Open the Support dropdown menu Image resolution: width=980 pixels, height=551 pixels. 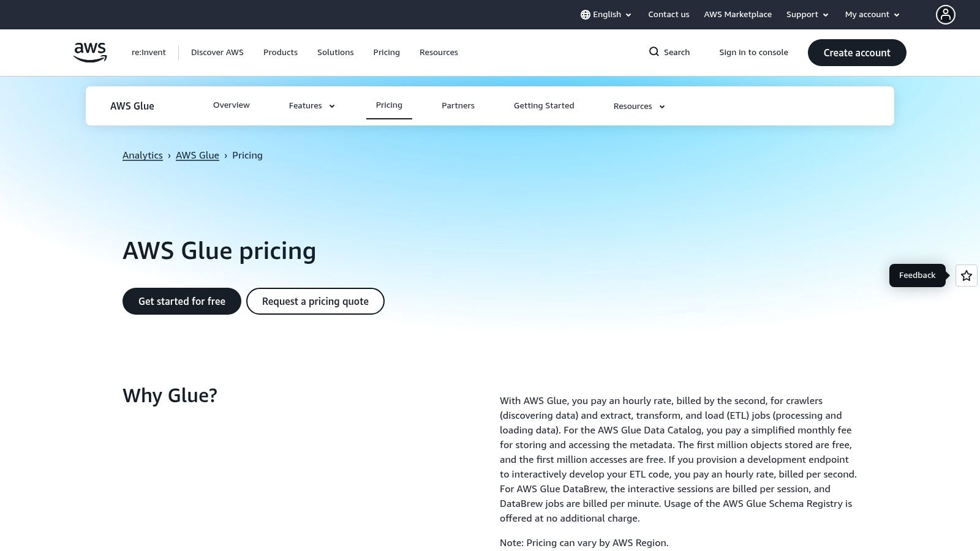tap(807, 15)
